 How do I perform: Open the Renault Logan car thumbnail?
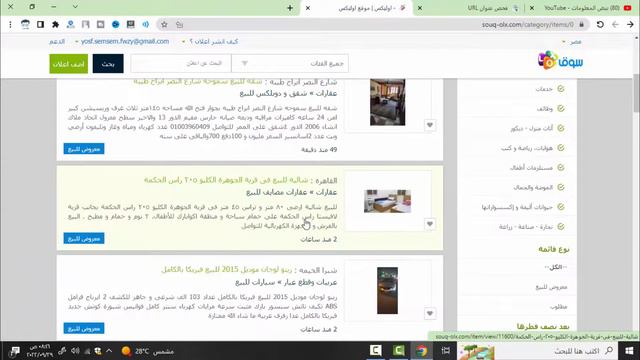point(387,291)
